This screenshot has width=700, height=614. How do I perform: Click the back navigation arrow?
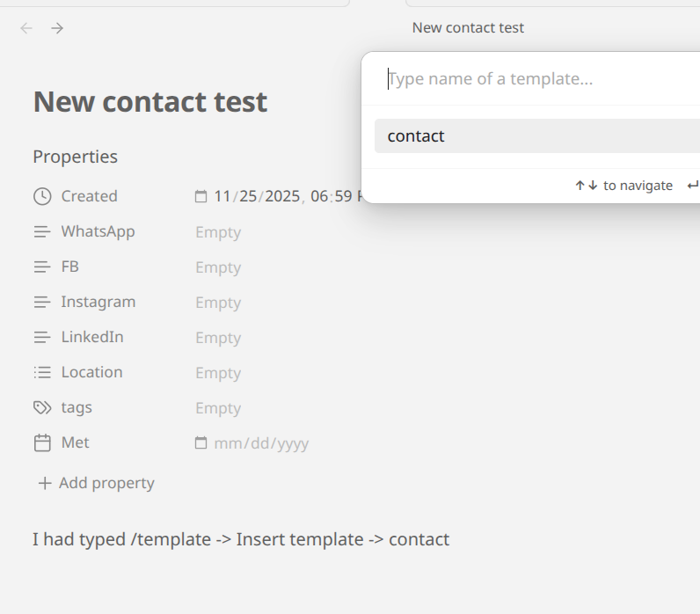click(x=26, y=28)
